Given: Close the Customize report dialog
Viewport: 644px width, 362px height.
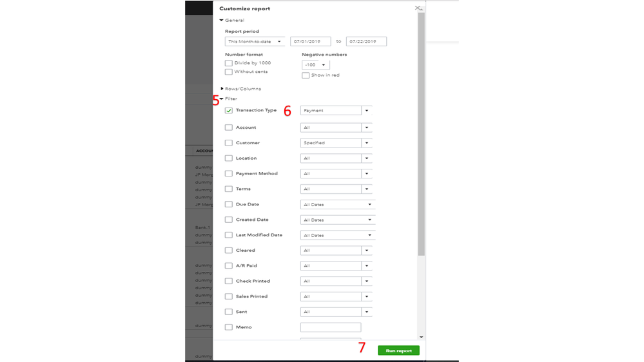Looking at the screenshot, I should 418,8.
